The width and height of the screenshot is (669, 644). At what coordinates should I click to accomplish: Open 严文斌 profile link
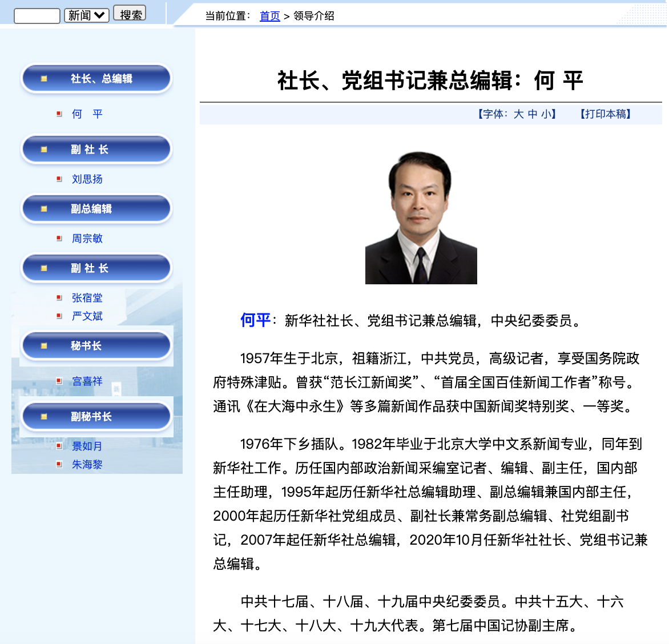point(87,316)
